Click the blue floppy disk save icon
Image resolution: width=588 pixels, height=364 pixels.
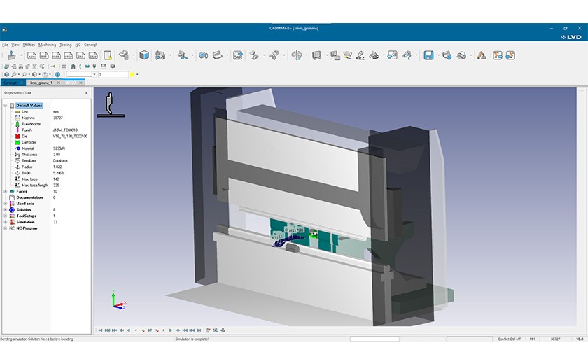point(428,55)
